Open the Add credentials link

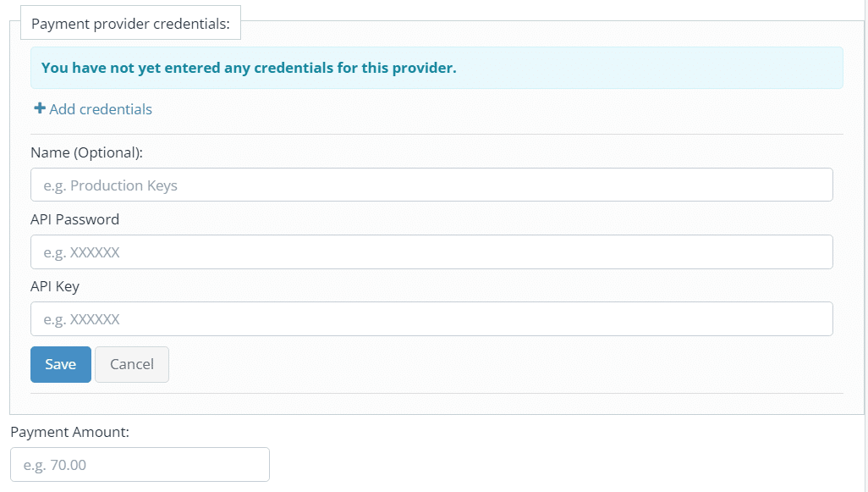click(93, 109)
